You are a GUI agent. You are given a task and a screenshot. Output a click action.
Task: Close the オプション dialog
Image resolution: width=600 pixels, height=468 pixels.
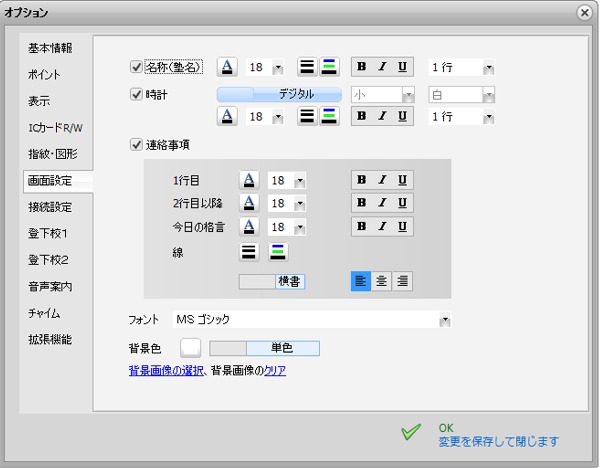584,13
